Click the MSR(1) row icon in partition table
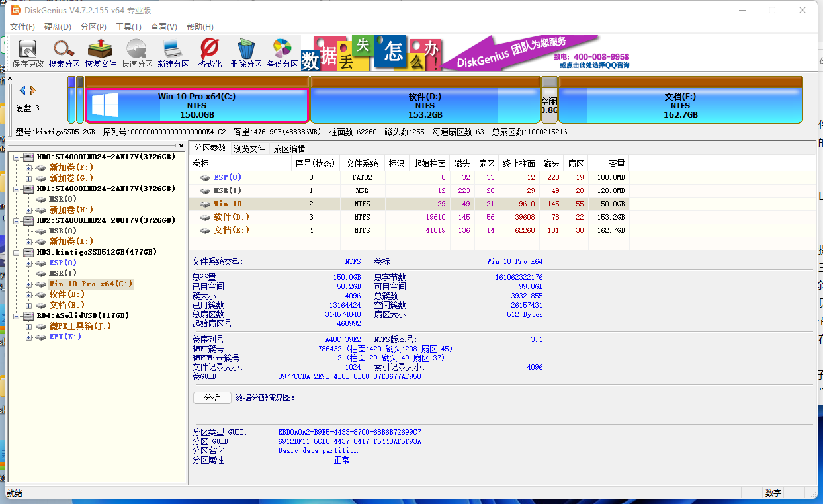 click(205, 190)
